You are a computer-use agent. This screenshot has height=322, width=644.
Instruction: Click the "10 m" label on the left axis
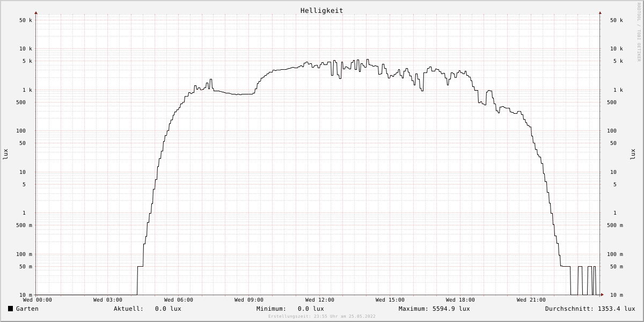click(x=26, y=295)
